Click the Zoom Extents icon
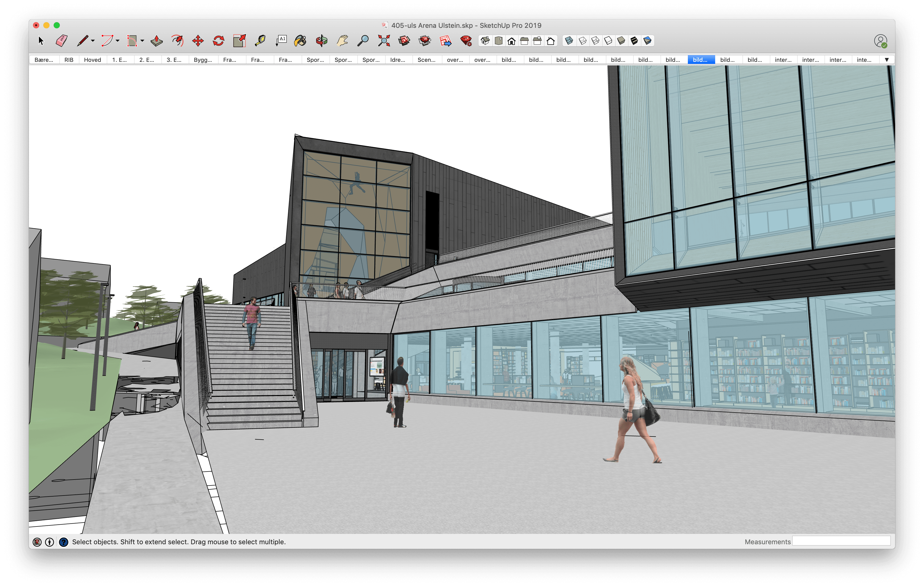Screen dimensions: 924x587 384,41
